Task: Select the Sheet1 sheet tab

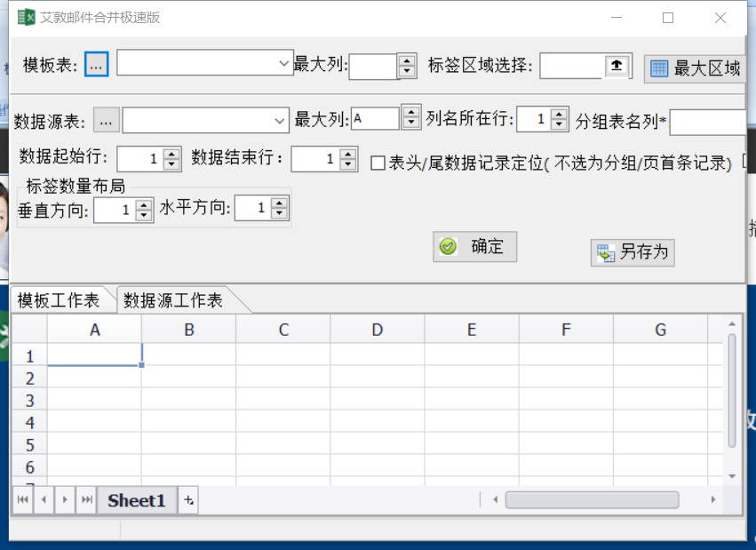Action: click(137, 500)
